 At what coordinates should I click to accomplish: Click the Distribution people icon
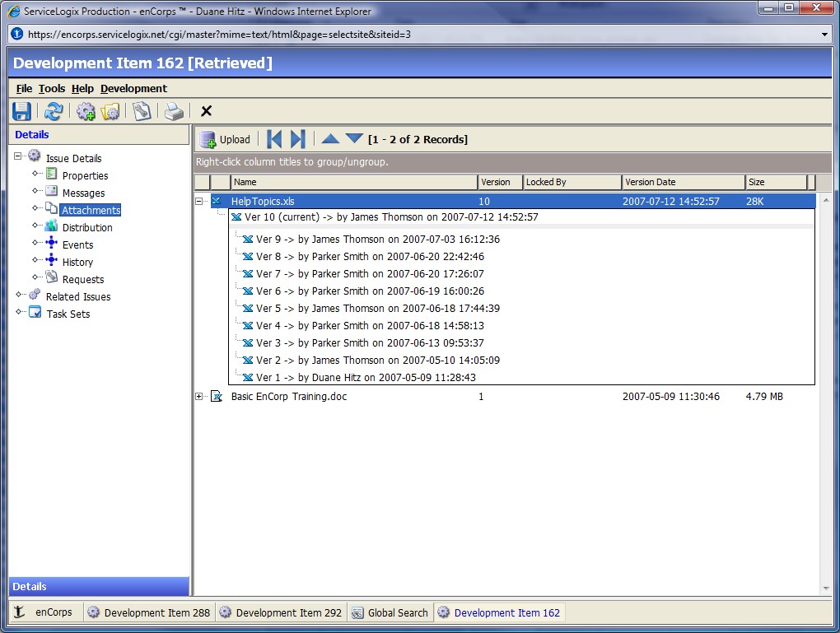pos(51,226)
